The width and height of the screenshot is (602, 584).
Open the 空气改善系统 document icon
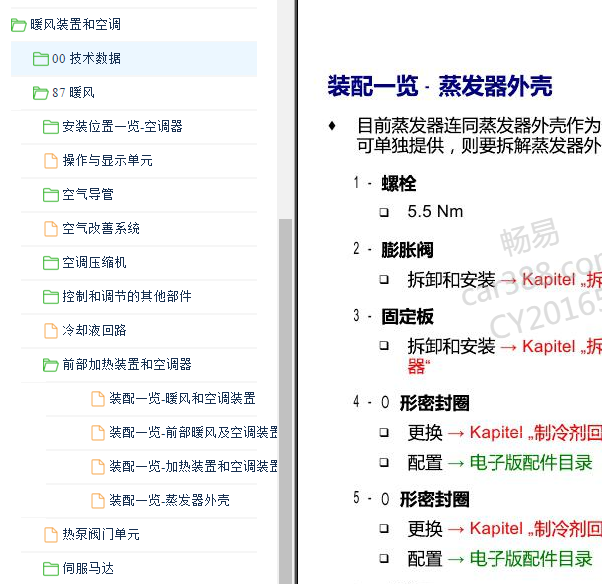coord(51,229)
